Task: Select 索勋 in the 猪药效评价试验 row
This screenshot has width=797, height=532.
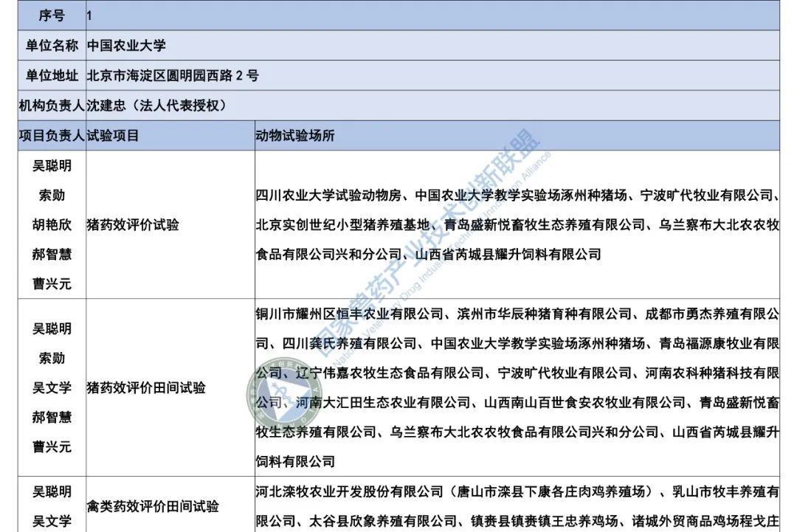Action: click(52, 195)
